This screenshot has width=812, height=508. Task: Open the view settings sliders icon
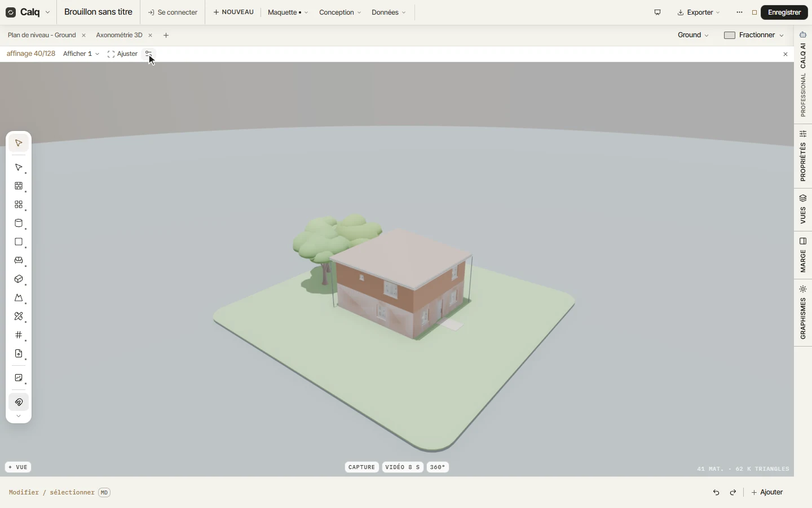tap(148, 54)
